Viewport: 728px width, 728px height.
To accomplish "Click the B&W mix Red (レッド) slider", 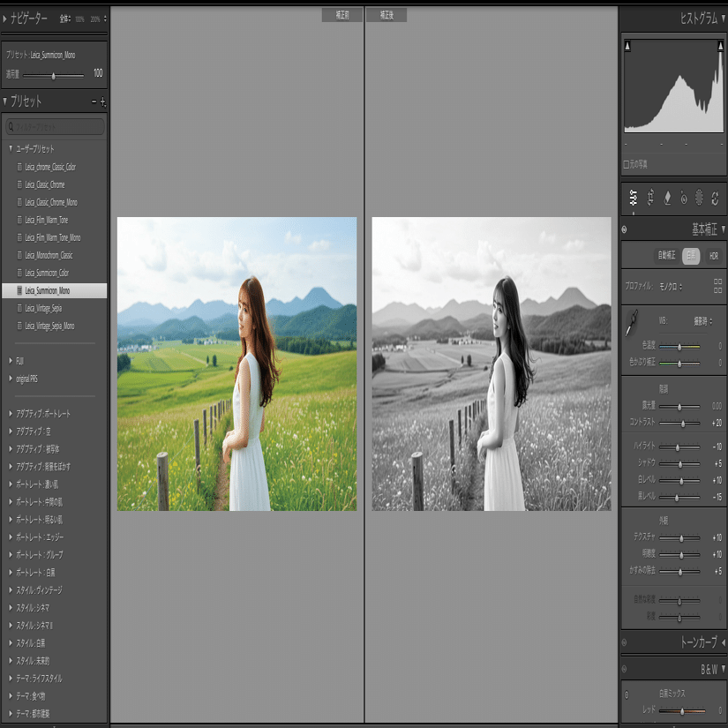I will 681,710.
